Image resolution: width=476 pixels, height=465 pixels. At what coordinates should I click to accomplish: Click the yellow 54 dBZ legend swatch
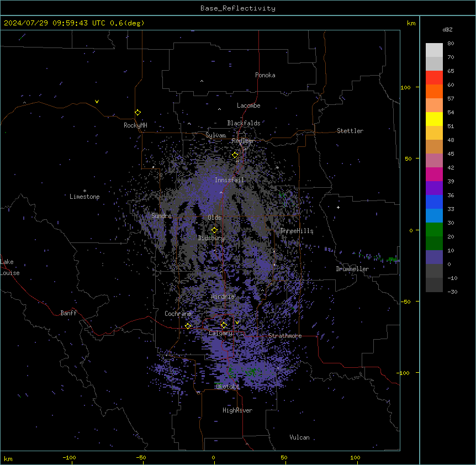pyautogui.click(x=434, y=119)
